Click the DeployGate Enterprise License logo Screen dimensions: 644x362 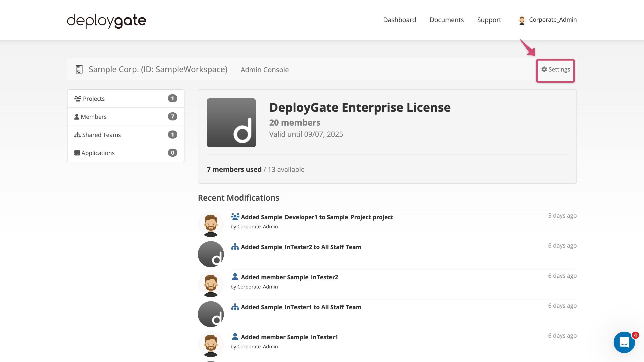pos(231,123)
